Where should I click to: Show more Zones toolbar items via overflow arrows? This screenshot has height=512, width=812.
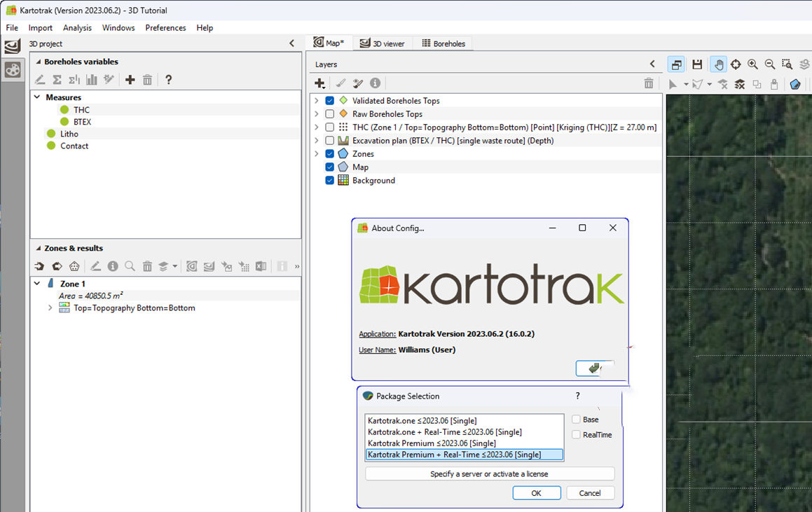[x=297, y=266]
